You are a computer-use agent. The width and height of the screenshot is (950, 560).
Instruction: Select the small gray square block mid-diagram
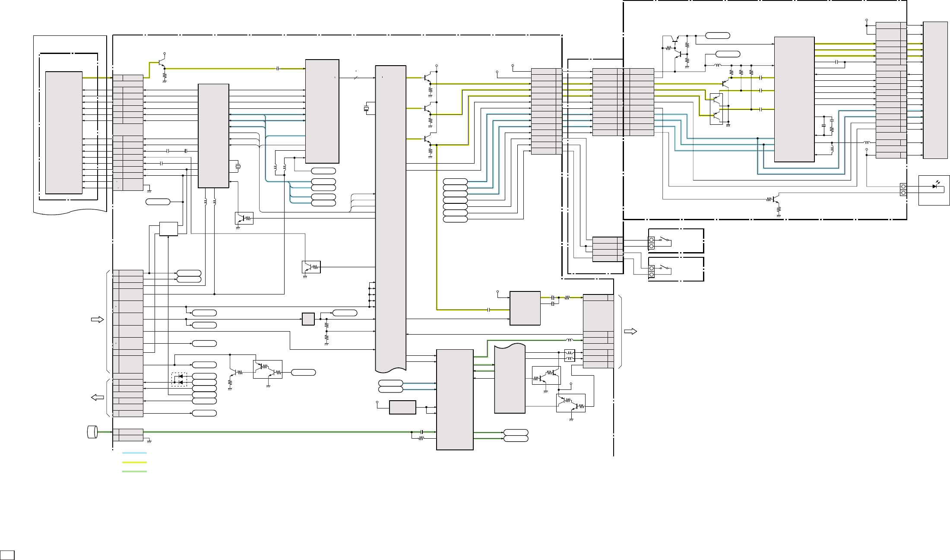pos(308,319)
